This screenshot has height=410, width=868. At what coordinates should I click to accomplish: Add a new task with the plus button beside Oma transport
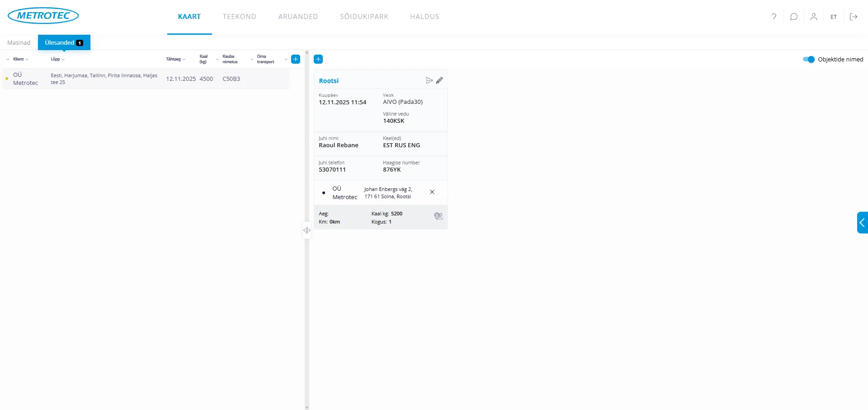(296, 59)
